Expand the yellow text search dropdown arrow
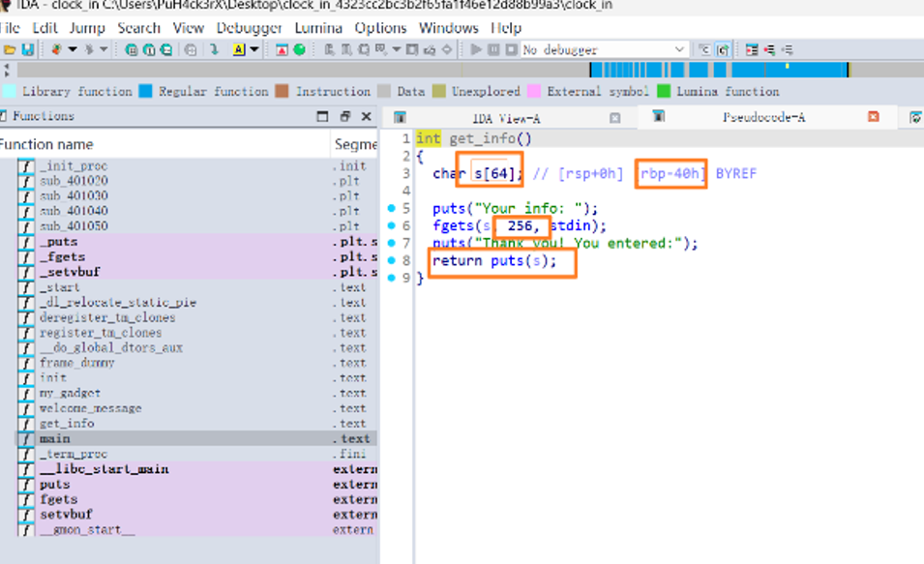Viewport: 924px width, 564px height. pyautogui.click(x=253, y=49)
